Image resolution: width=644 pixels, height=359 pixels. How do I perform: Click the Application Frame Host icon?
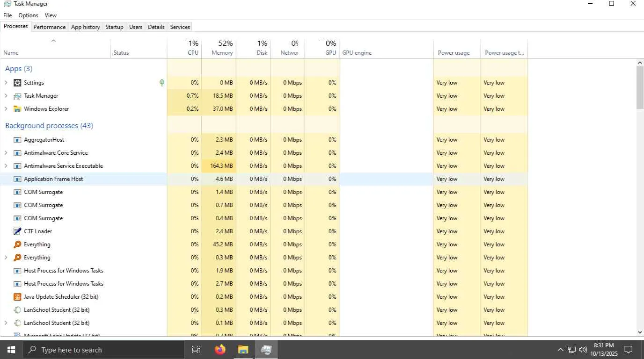17,179
